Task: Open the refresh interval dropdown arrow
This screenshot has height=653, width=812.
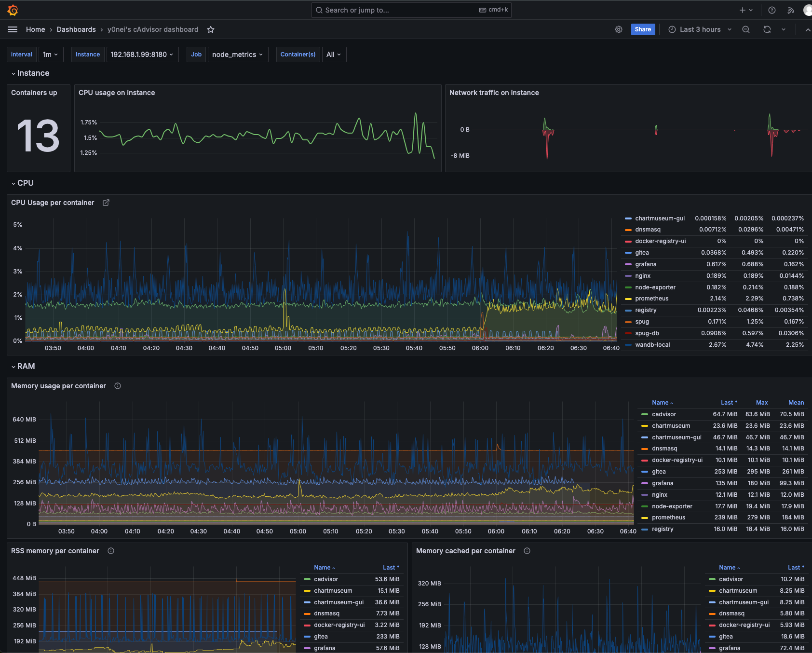Action: click(784, 29)
